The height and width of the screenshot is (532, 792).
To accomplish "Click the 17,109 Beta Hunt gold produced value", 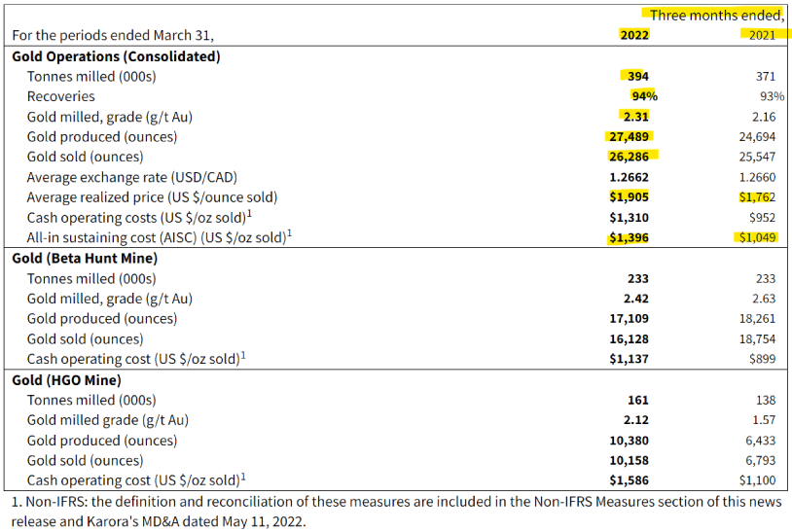I will pyautogui.click(x=630, y=318).
